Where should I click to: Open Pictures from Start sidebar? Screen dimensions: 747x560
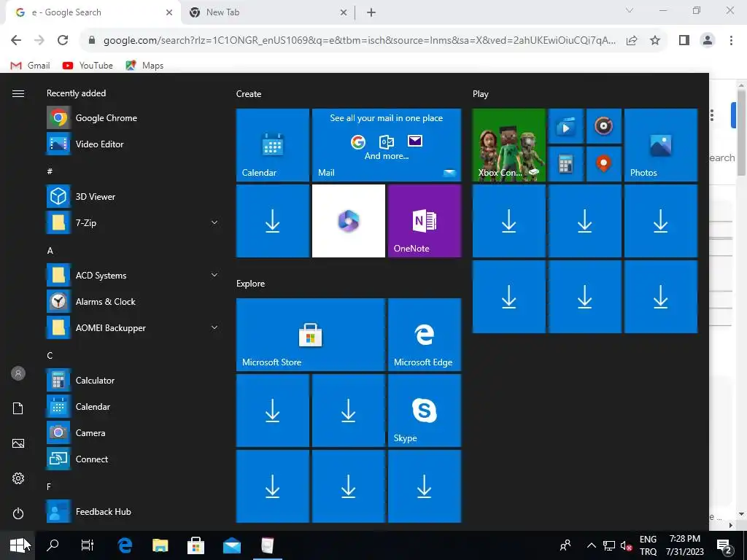(x=18, y=443)
